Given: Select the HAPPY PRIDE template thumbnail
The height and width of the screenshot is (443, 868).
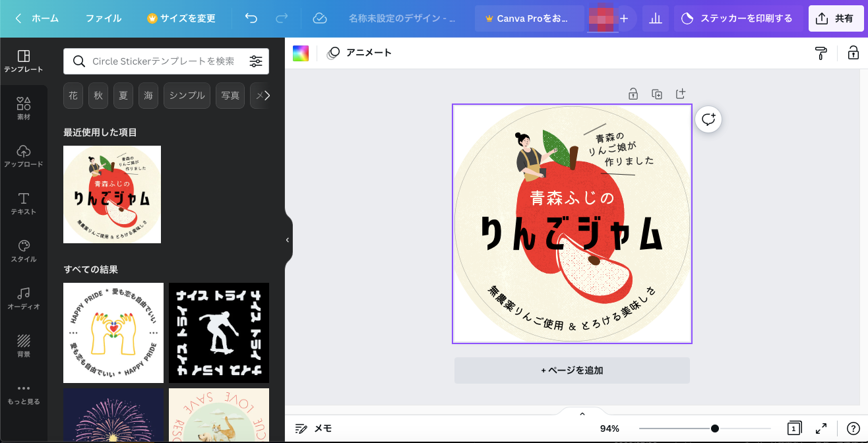Looking at the screenshot, I should (x=113, y=333).
